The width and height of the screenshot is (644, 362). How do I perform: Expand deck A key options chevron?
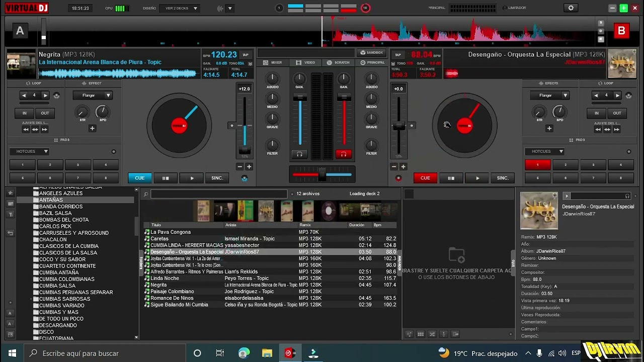[250, 64]
